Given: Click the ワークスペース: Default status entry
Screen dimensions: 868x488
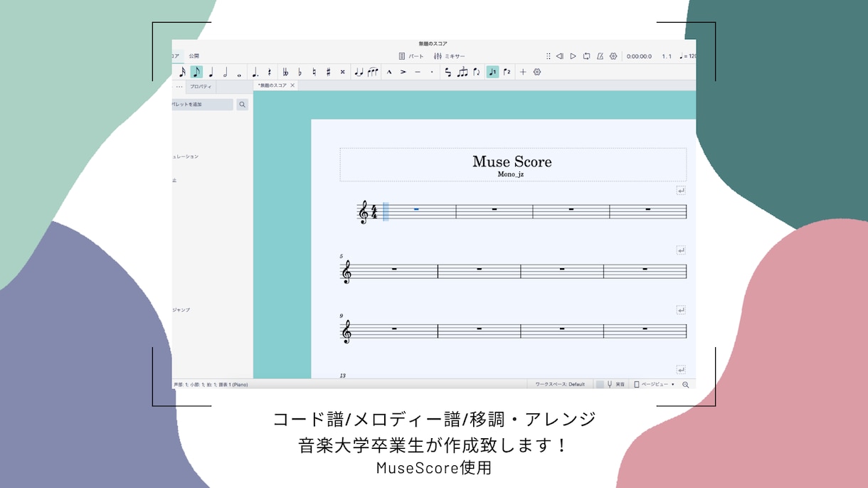Looking at the screenshot, I should click(x=560, y=384).
